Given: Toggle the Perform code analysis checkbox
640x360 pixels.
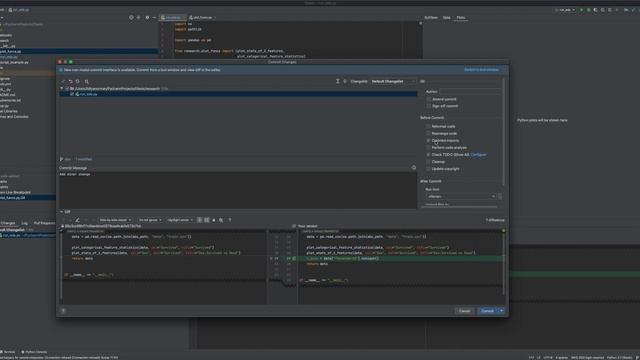Looking at the screenshot, I should coord(429,147).
